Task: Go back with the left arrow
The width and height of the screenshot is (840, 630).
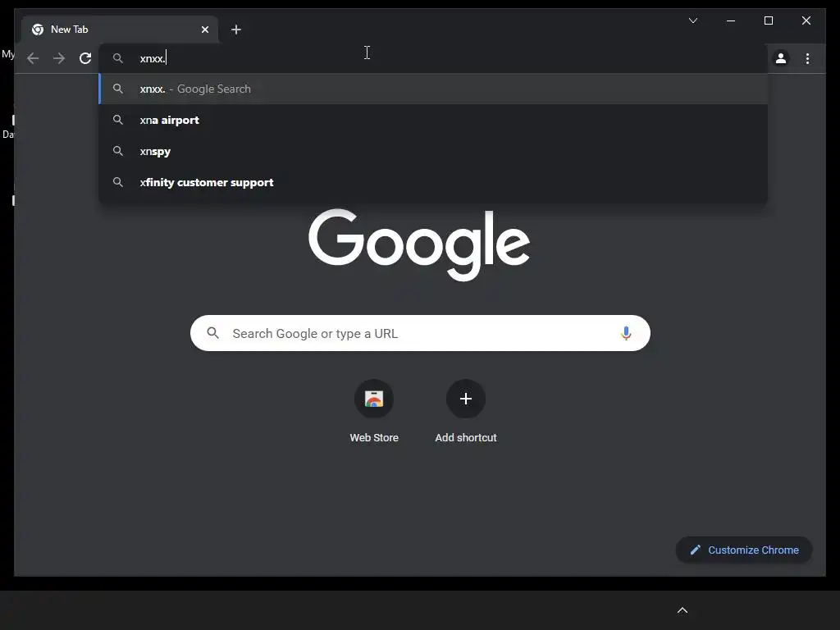Action: click(33, 58)
